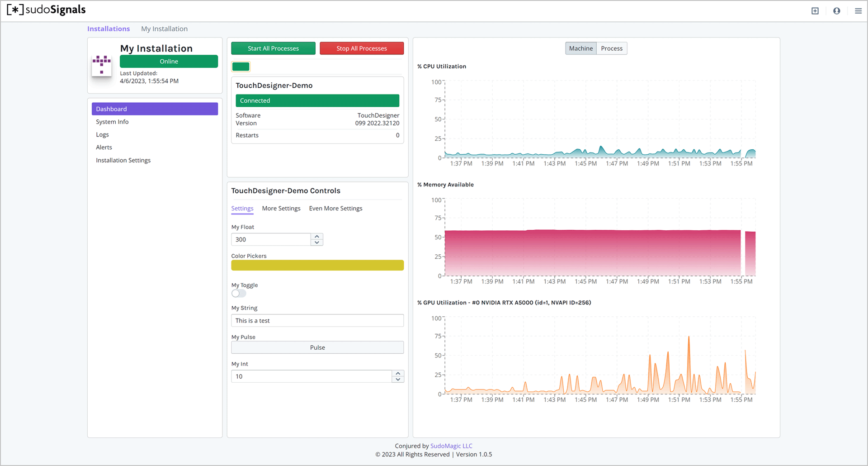868x466 pixels.
Task: Open Alerts in the sidebar
Action: pyautogui.click(x=104, y=147)
